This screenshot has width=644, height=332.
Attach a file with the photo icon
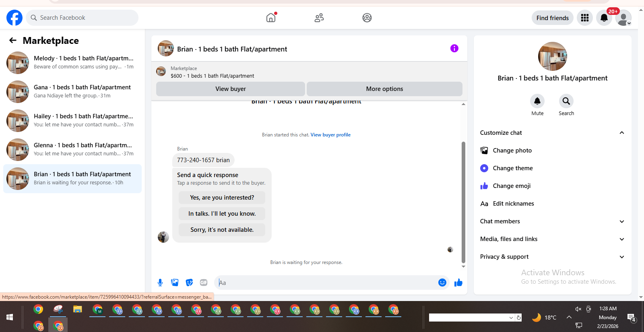pos(175,283)
